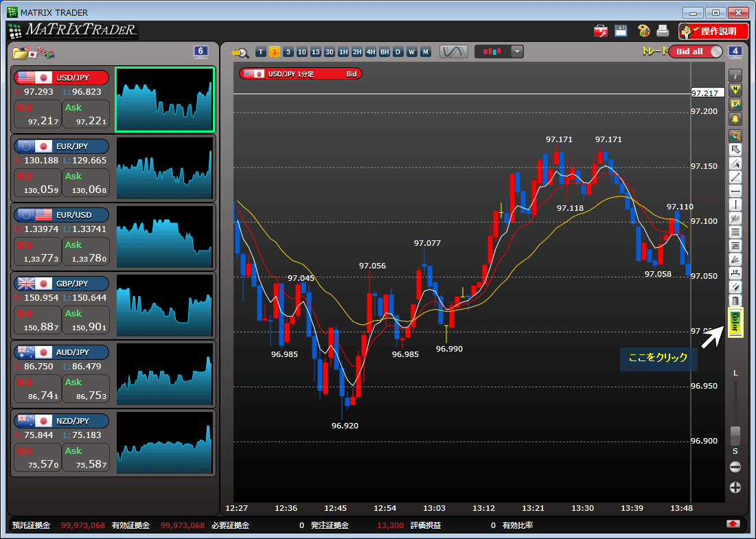Select the M monthly timeframe
This screenshot has width=756, height=539.
pos(425,52)
